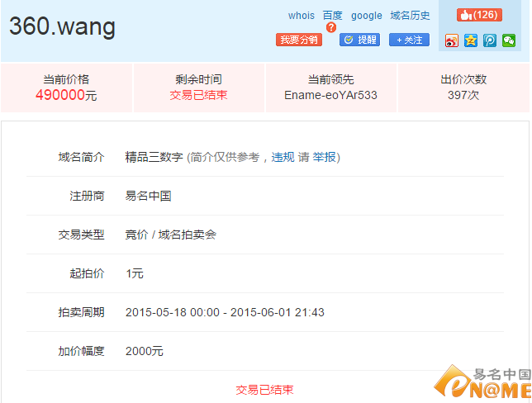The image size is (532, 403).
Task: Click the orange question mark help icon
Action: coord(331,27)
